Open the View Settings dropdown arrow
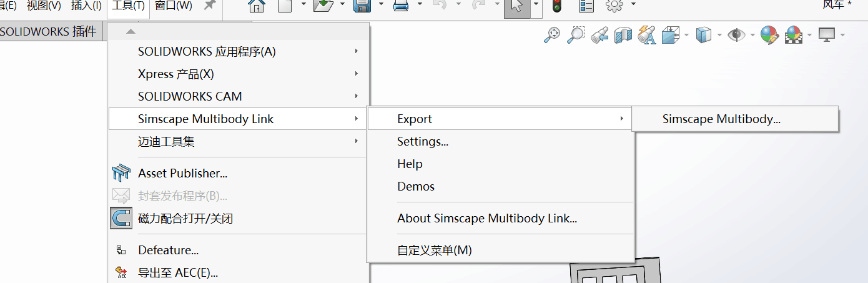The width and height of the screenshot is (868, 283). [842, 35]
